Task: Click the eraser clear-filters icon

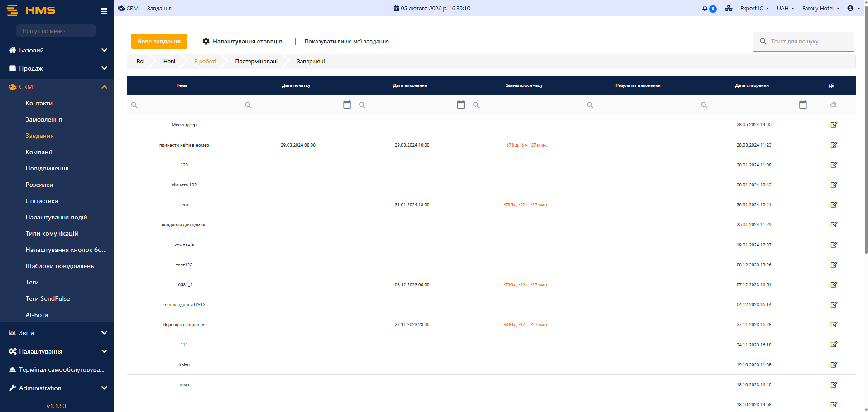Action: pos(833,105)
